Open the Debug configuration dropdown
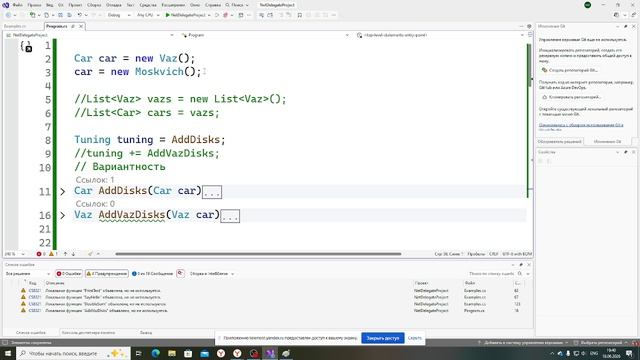Viewport: 640px width, 360px height. [119, 15]
